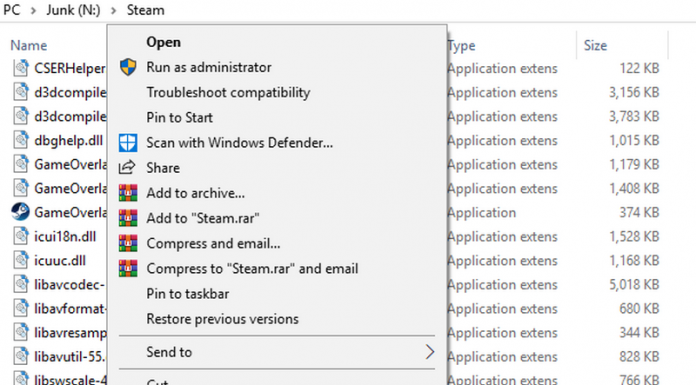This screenshot has width=696, height=385.
Task: Select the icuuc.dll file name
Action: coord(60,260)
